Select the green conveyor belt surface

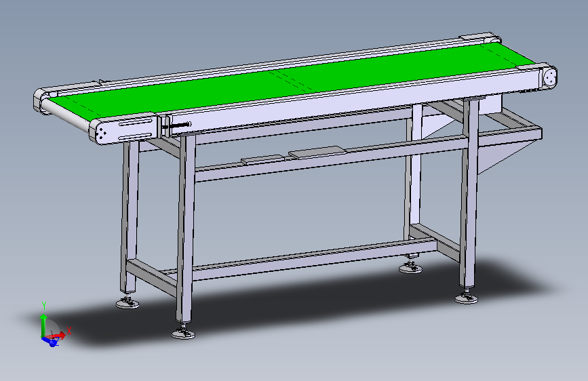[292, 80]
